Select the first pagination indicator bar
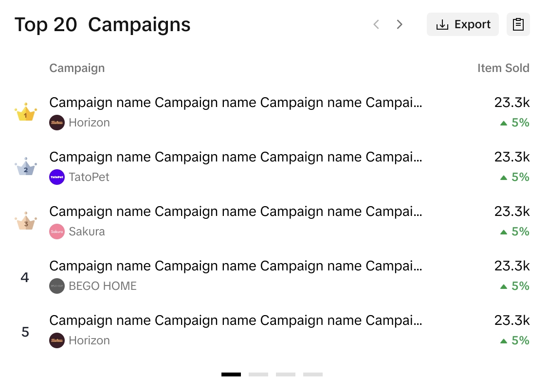The width and height of the screenshot is (548, 392). pyautogui.click(x=231, y=374)
